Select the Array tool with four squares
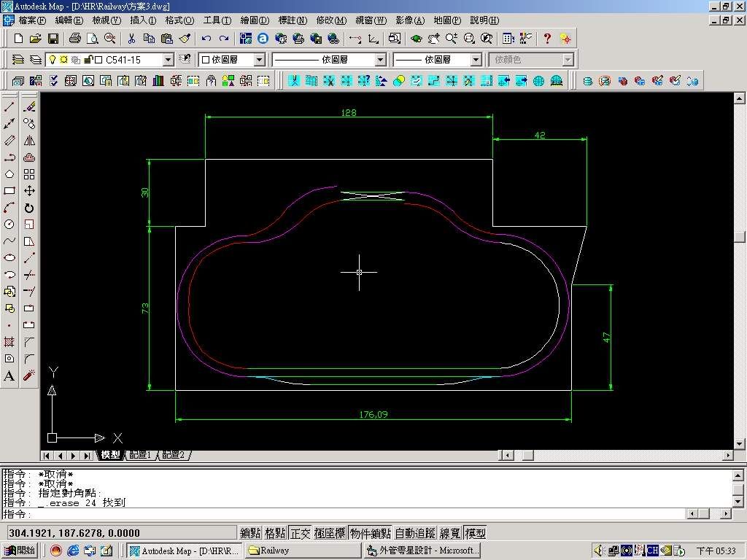 pos(29,174)
